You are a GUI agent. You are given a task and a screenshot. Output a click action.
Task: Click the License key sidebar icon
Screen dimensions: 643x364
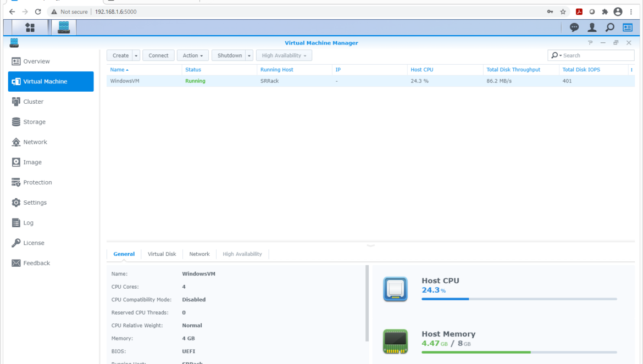(16, 243)
